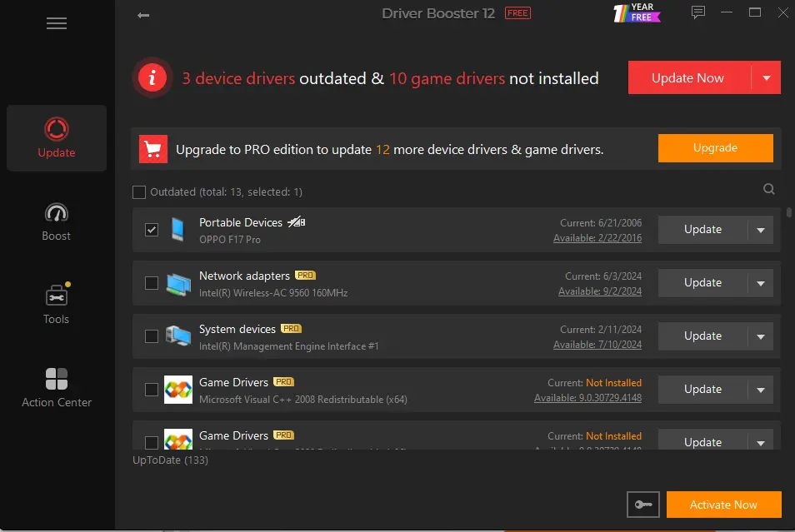795x532 pixels.
Task: Click the 1 YEAR FREE banner
Action: point(637,12)
